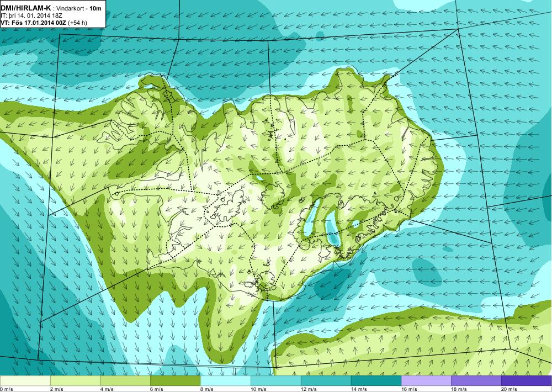This screenshot has height=392, width=552.
Task: Click the '18 m/s' legend label
Action: [459, 389]
